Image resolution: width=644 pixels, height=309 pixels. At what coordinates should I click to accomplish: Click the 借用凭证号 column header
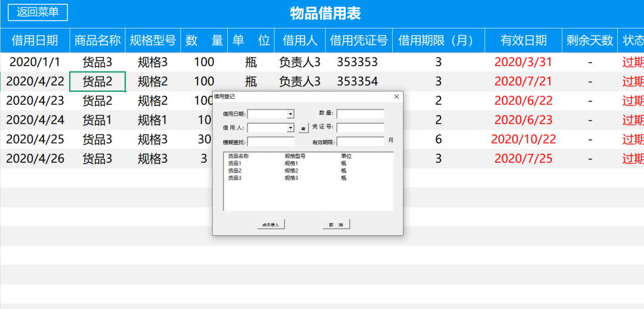(359, 40)
